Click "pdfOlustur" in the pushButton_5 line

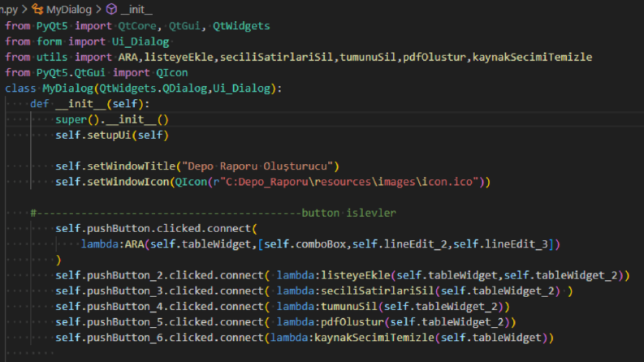[x=352, y=322]
